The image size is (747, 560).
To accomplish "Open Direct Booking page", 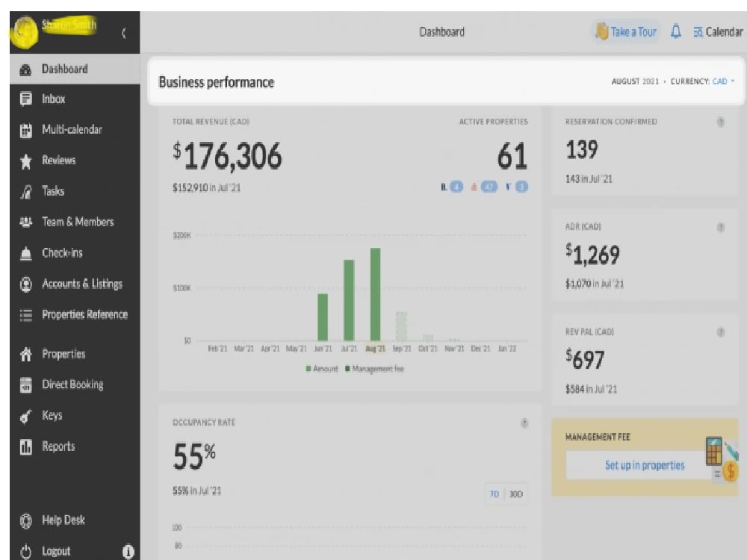I will click(72, 385).
